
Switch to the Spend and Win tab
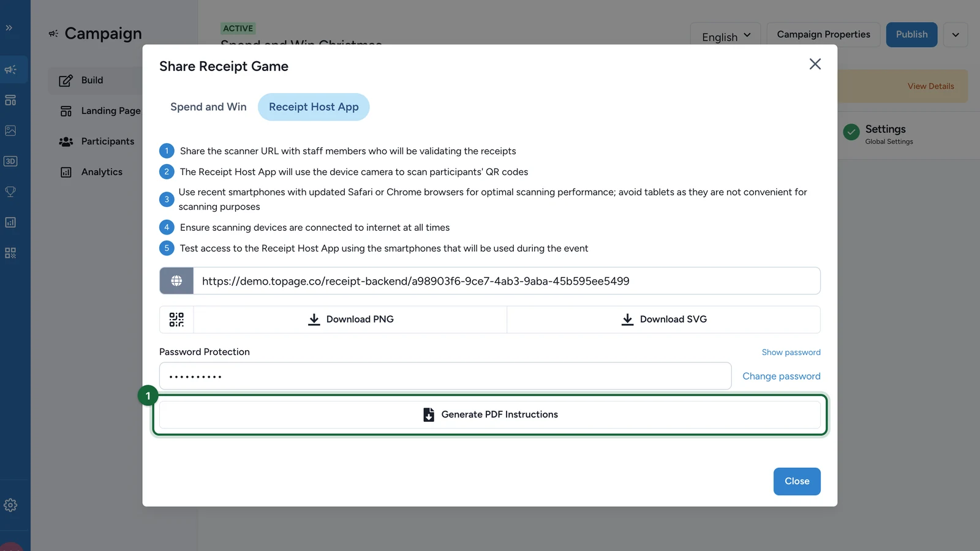(208, 107)
